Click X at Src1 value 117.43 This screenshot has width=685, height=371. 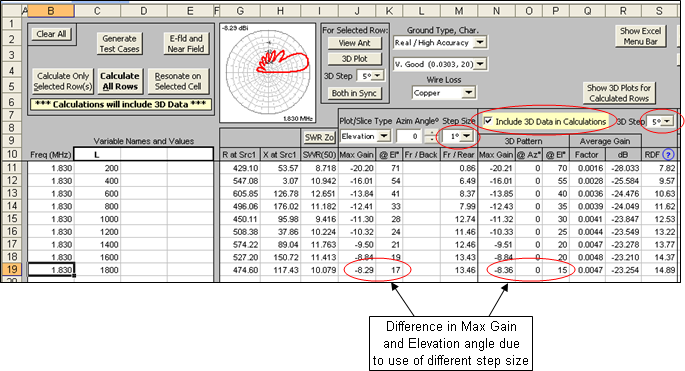coord(280,270)
